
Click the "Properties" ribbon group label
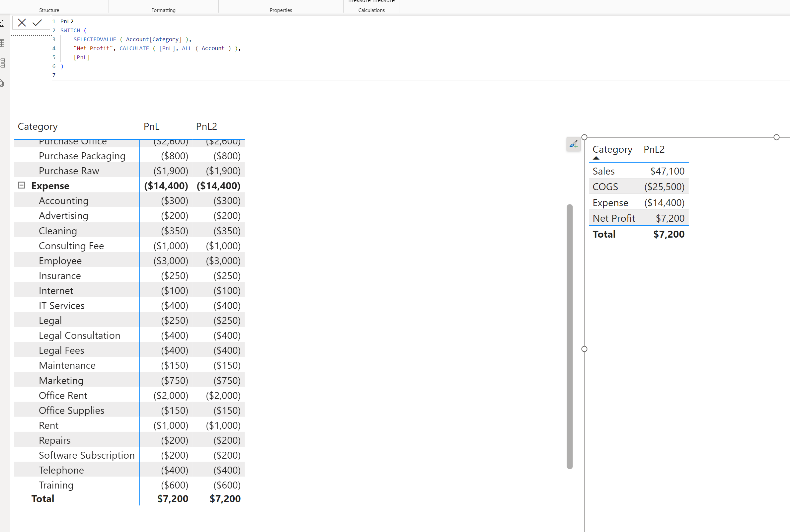pyautogui.click(x=280, y=10)
